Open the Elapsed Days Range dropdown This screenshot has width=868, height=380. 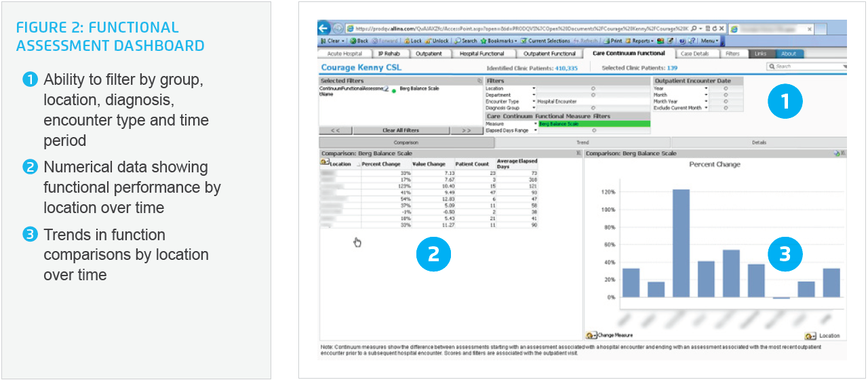536,130
